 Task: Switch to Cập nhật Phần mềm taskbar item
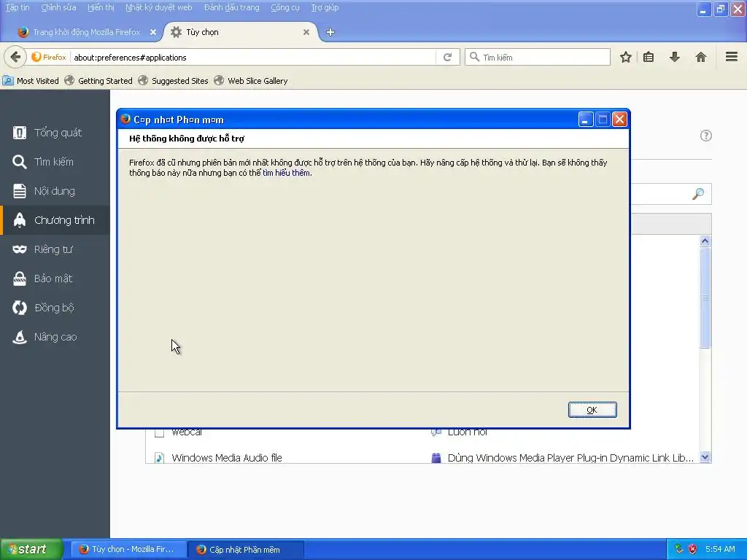(246, 549)
